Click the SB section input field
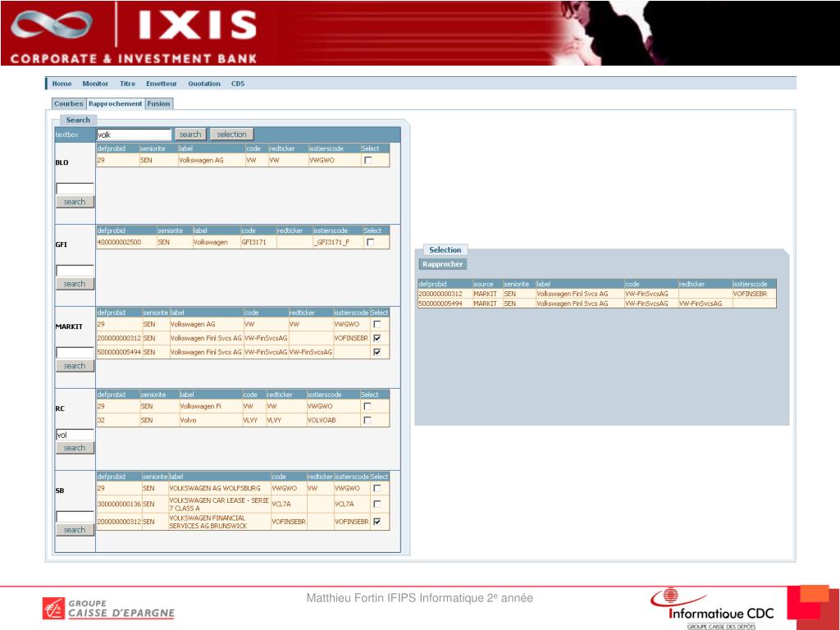This screenshot has height=630, width=840. pos(75,517)
